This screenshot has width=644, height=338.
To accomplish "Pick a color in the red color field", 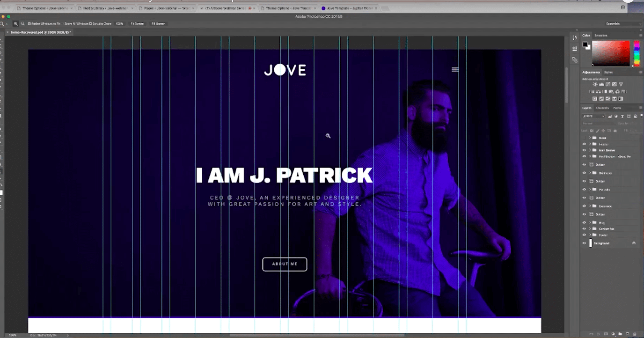I will click(x=611, y=53).
